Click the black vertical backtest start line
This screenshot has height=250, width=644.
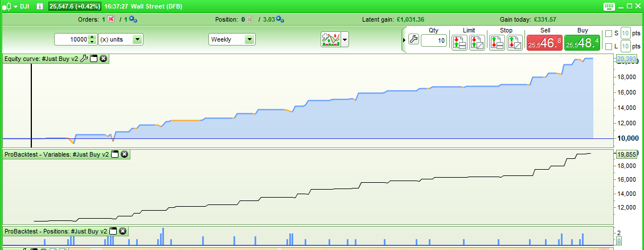pyautogui.click(x=31, y=105)
